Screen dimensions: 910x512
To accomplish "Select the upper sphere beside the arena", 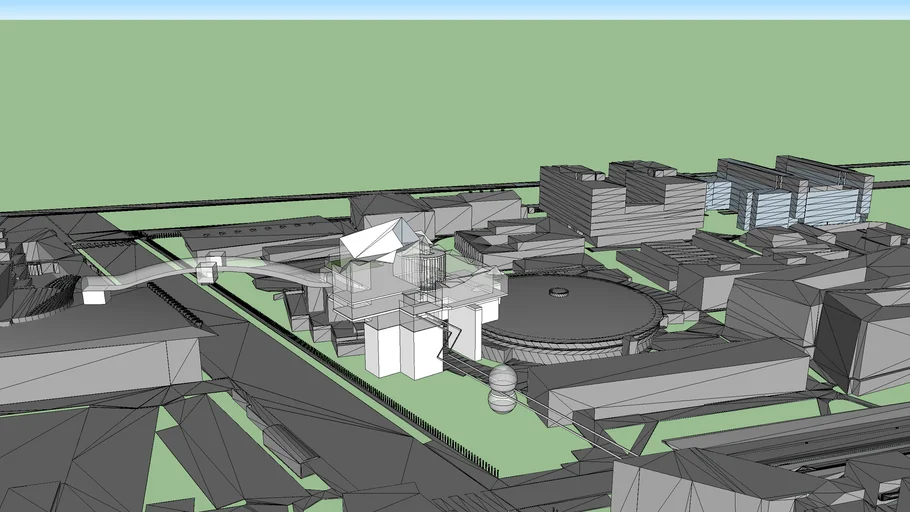I will [503, 377].
